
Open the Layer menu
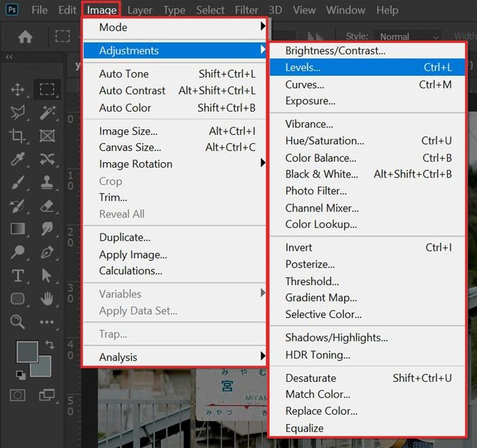pyautogui.click(x=140, y=10)
